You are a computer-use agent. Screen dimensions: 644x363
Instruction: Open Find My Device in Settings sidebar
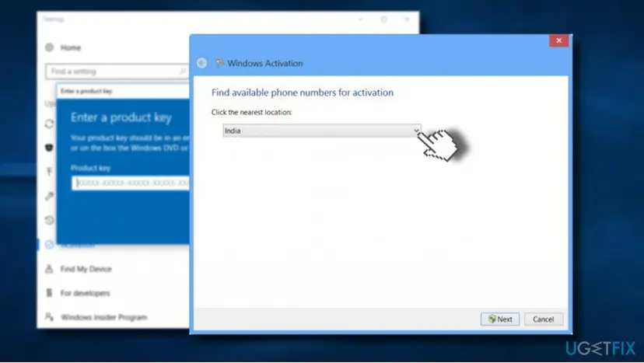click(86, 269)
